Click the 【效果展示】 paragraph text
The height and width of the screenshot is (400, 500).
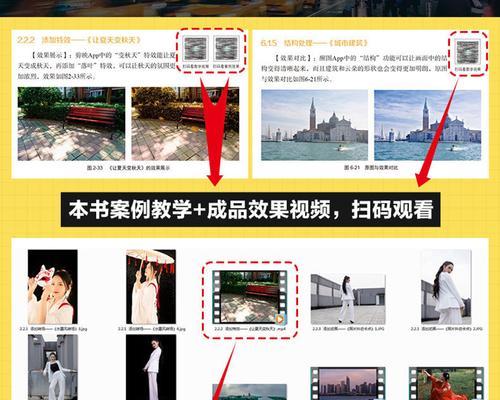(97, 65)
